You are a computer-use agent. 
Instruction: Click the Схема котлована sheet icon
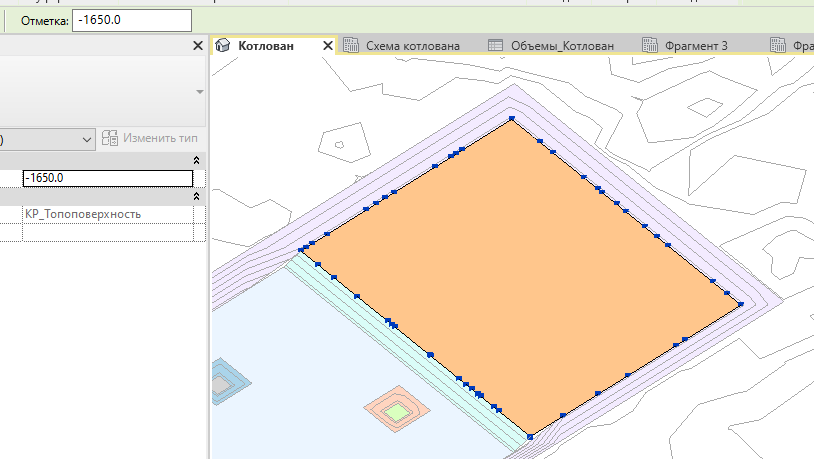coord(351,45)
